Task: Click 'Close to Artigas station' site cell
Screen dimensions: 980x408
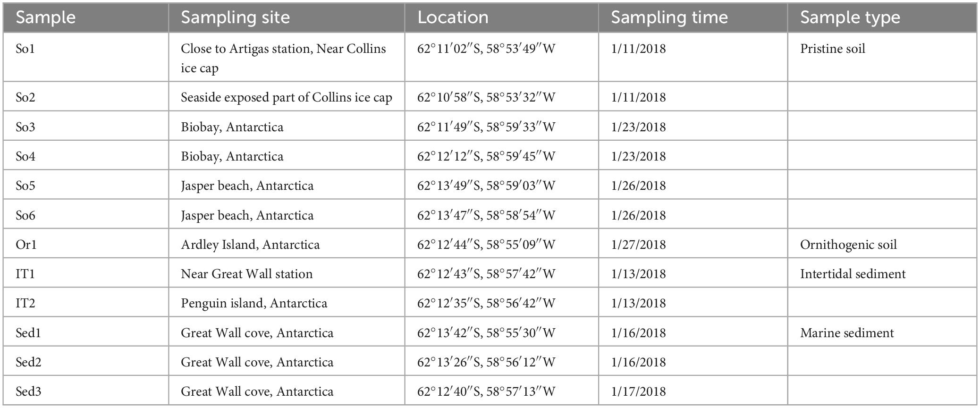Action: 287,57
